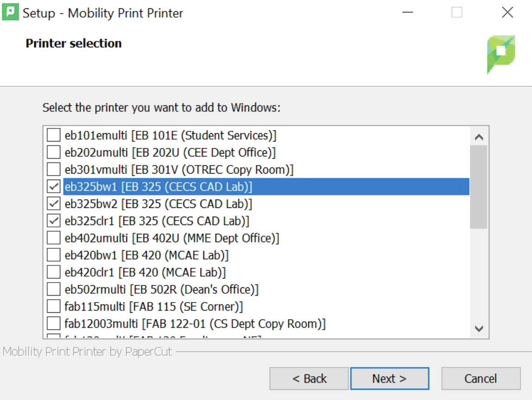Check the eb101emulti printer checkbox

click(53, 135)
